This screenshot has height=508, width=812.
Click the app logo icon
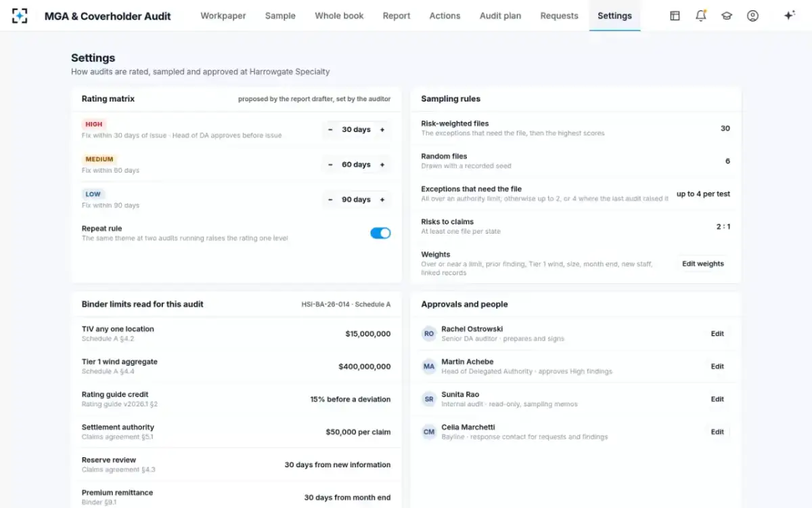[x=20, y=16]
